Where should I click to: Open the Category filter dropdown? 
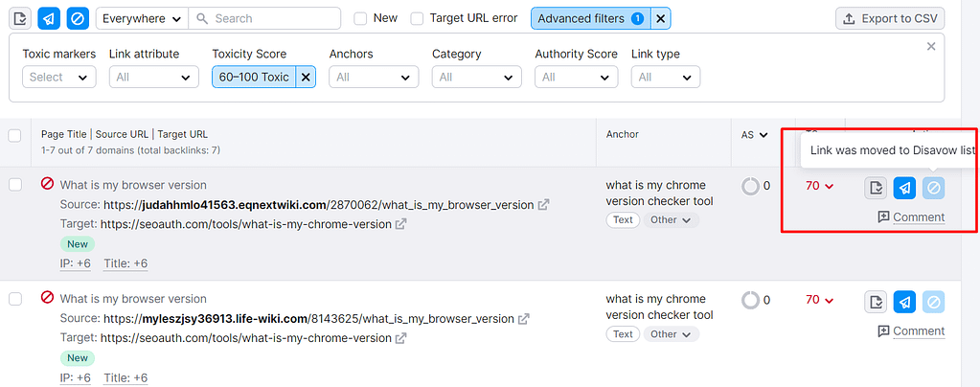[x=477, y=77]
